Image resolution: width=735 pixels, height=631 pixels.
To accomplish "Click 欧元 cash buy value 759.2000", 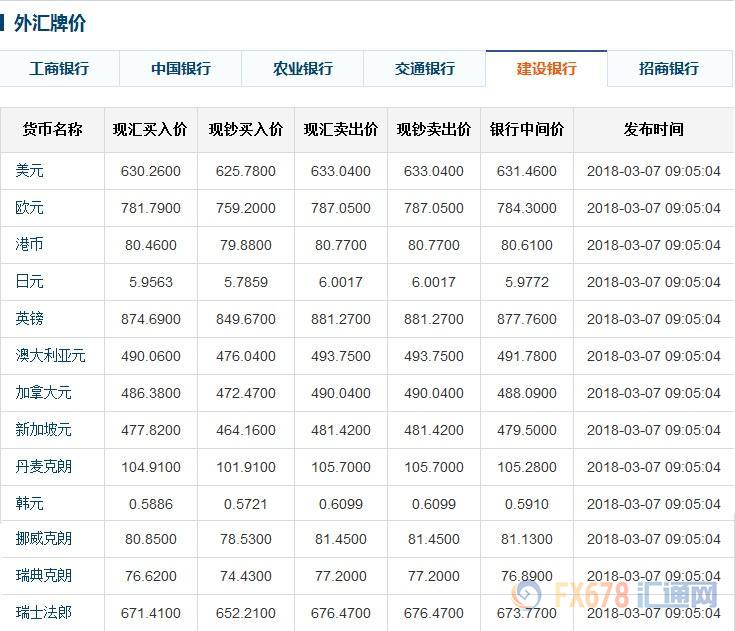I will point(246,208).
